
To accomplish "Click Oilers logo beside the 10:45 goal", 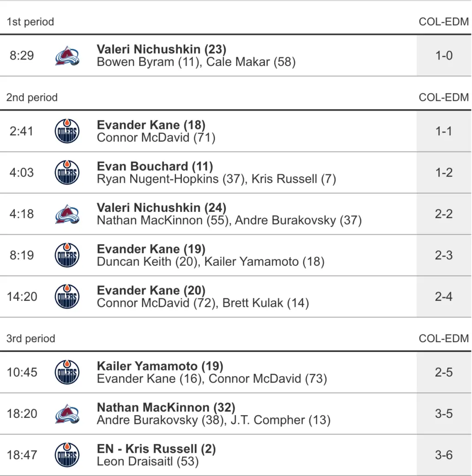I will coord(67,372).
